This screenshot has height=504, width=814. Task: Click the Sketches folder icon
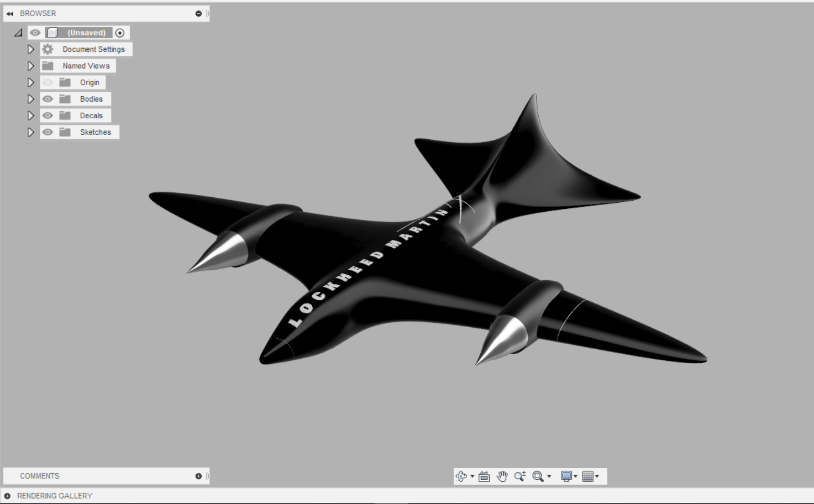pyautogui.click(x=65, y=132)
